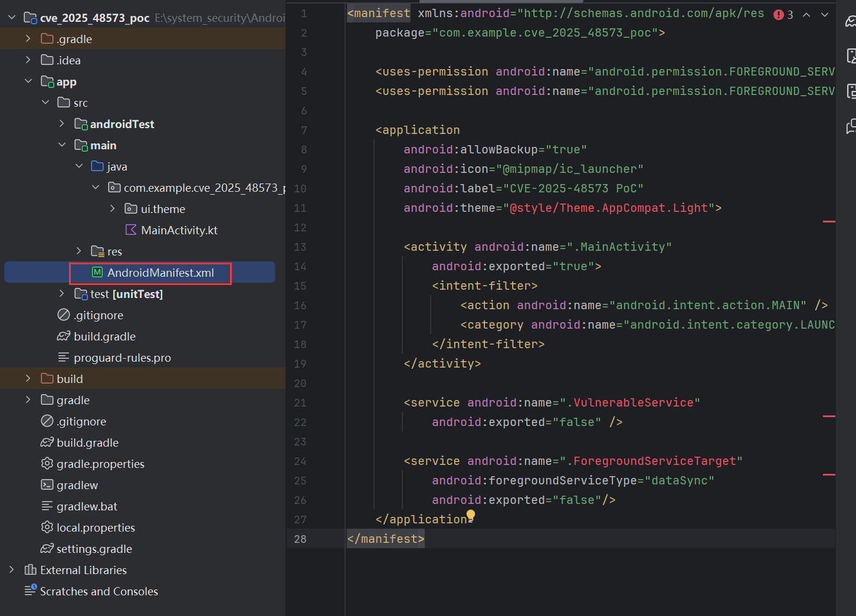The height and width of the screenshot is (616, 856).
Task: Click the MainActivity.kt Kotlin file icon
Action: point(131,230)
